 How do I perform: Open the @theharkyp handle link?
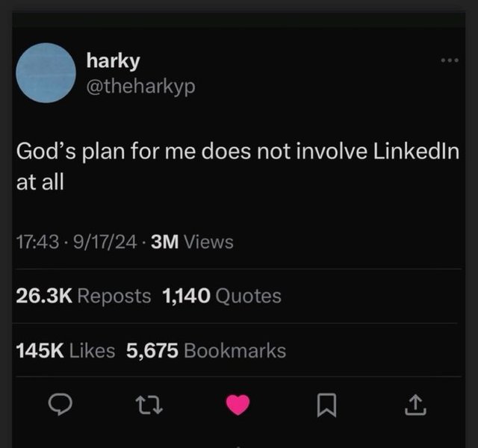(x=141, y=86)
